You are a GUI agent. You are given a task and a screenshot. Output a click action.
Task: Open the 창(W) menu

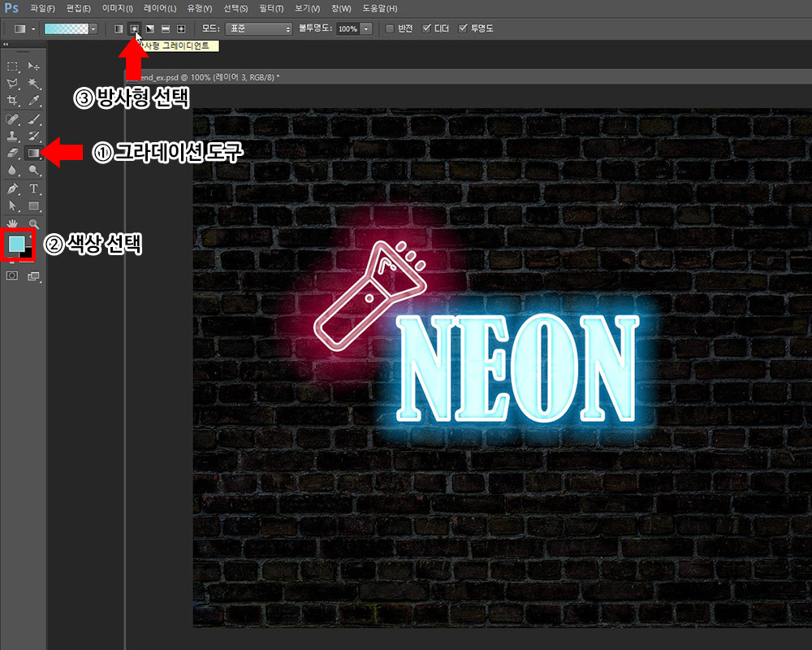pyautogui.click(x=341, y=9)
